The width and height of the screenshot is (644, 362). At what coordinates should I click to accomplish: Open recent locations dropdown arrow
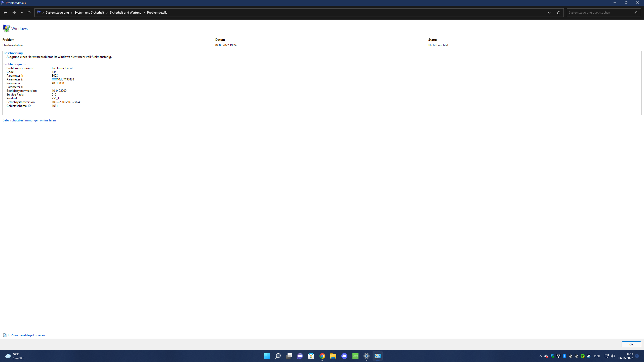[x=22, y=13]
